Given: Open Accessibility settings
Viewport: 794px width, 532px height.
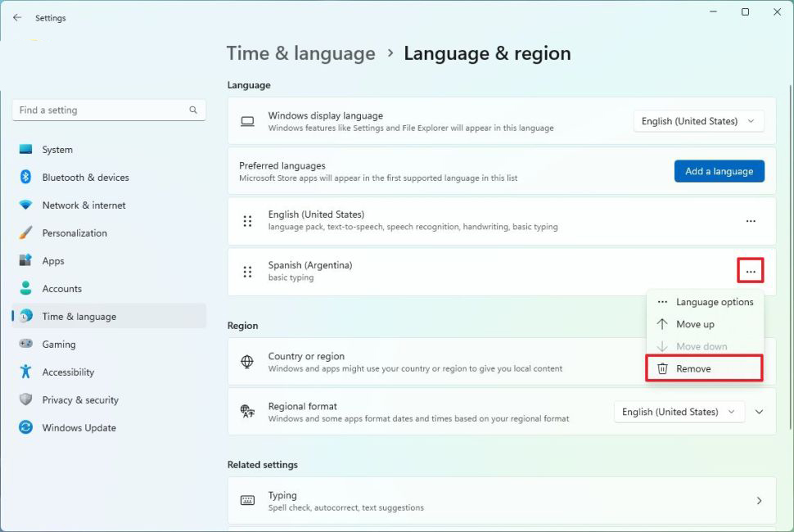Looking at the screenshot, I should (68, 372).
